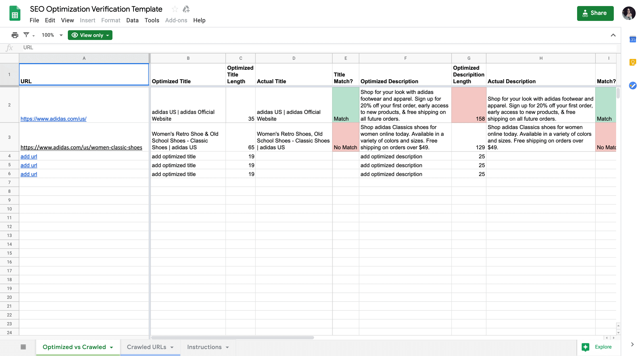
Task: Select row 10 header
Action: pyautogui.click(x=10, y=209)
